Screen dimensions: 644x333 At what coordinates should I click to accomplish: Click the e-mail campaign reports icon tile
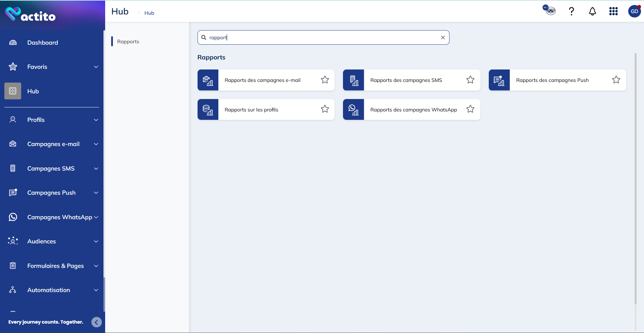[208, 80]
